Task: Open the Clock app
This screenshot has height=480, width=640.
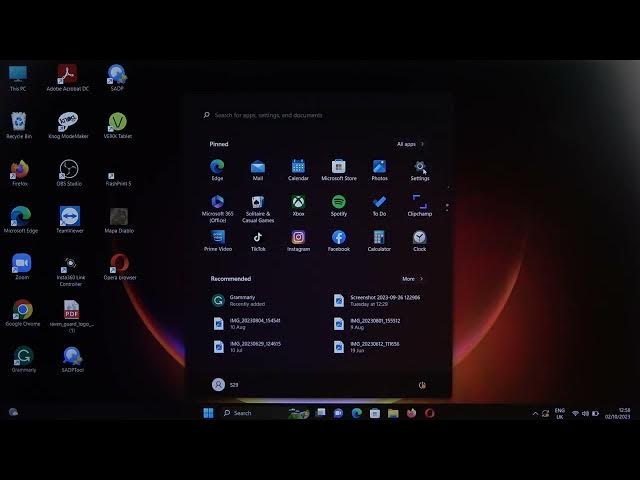Action: [420, 241]
